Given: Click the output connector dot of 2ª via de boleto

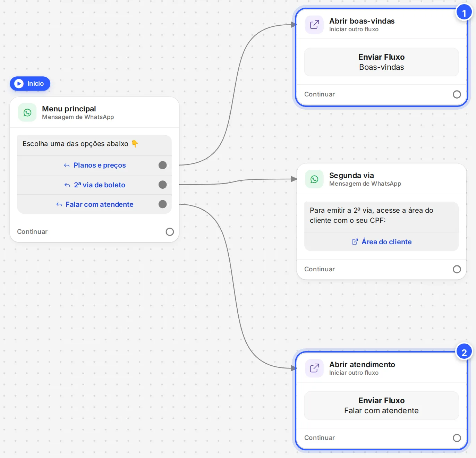Looking at the screenshot, I should pyautogui.click(x=163, y=185).
